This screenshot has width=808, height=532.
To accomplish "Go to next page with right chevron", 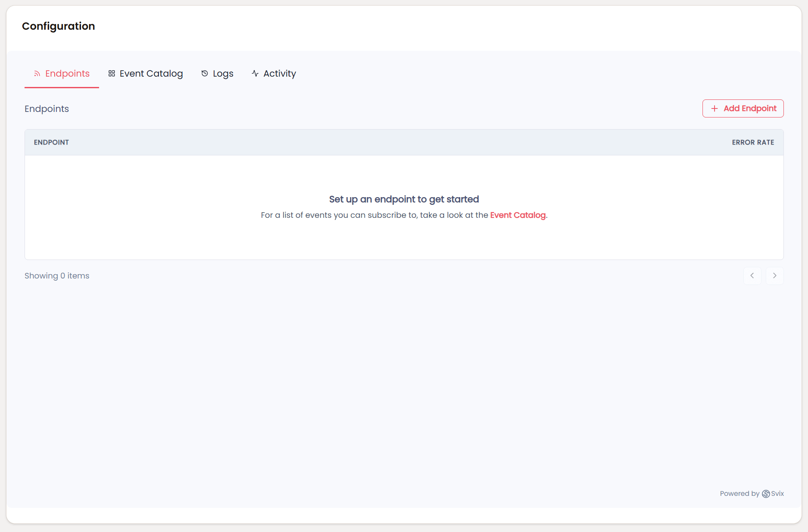I will point(774,275).
